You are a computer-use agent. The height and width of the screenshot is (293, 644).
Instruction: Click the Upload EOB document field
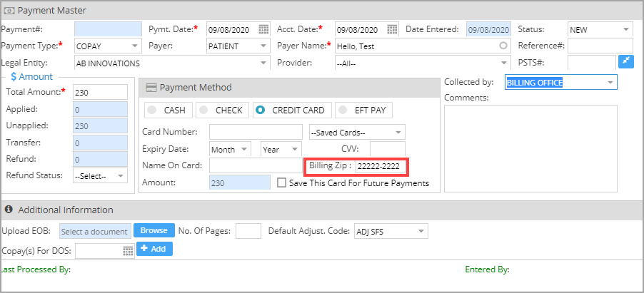point(95,231)
